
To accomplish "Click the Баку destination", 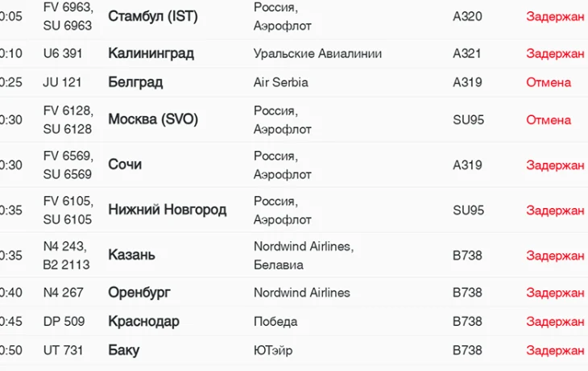I will (x=123, y=350).
